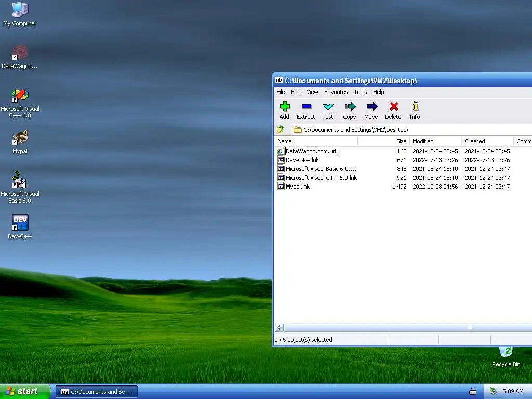Select the Dev-C++ desktop shortcut
Image resolution: width=532 pixels, height=399 pixels.
[20, 227]
